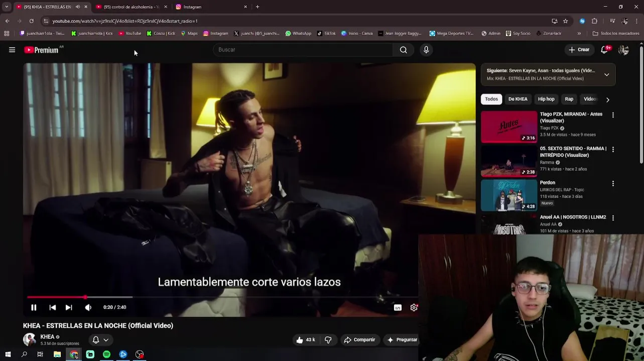
Task: Open the Windows Start menu
Action: pos(8,354)
